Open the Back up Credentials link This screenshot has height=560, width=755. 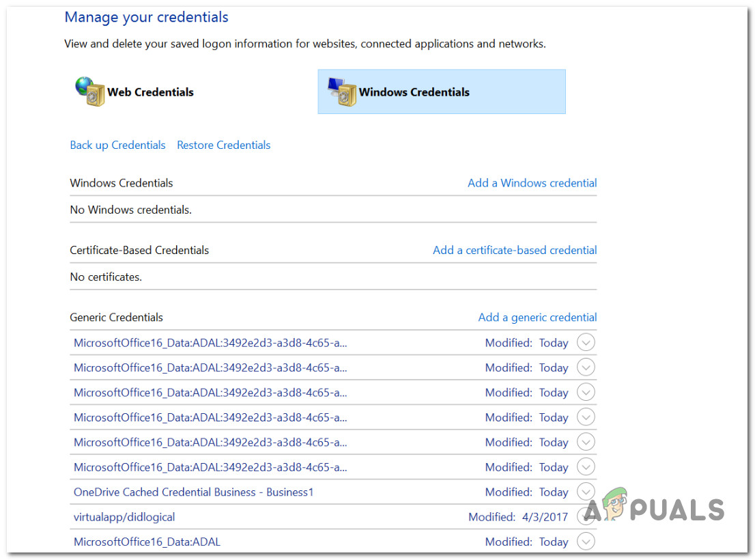[117, 145]
